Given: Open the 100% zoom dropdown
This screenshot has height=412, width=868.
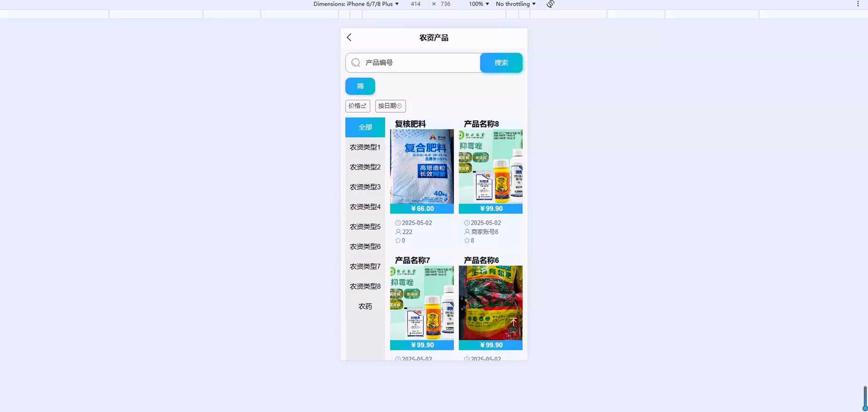Looking at the screenshot, I should click(478, 4).
